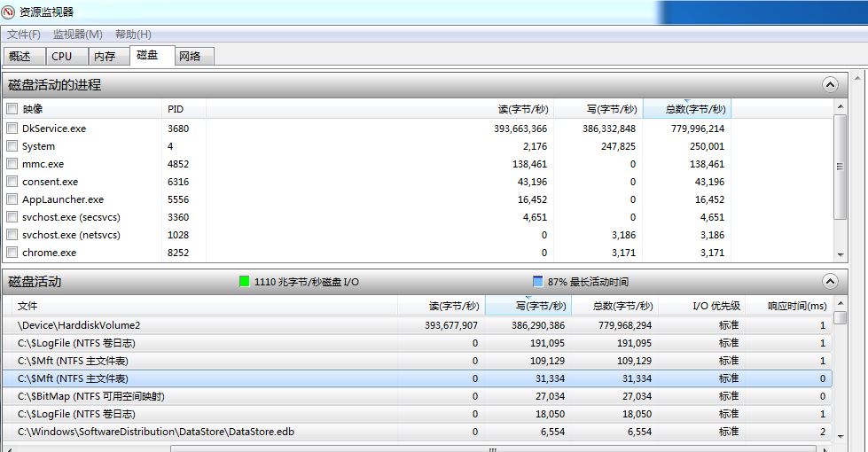Enable the chrome.exe checkbox

[x=12, y=253]
